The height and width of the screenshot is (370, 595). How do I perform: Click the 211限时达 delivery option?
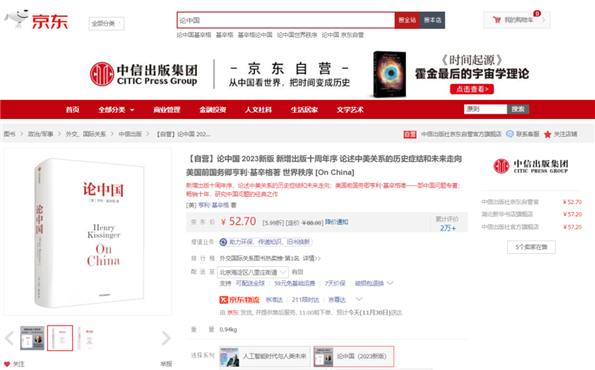305,300
